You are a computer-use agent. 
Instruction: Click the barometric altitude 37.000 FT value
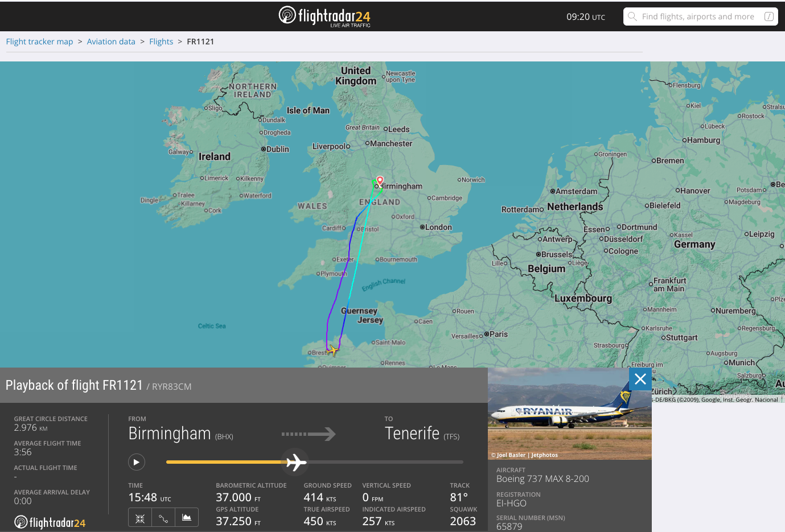tap(238, 497)
